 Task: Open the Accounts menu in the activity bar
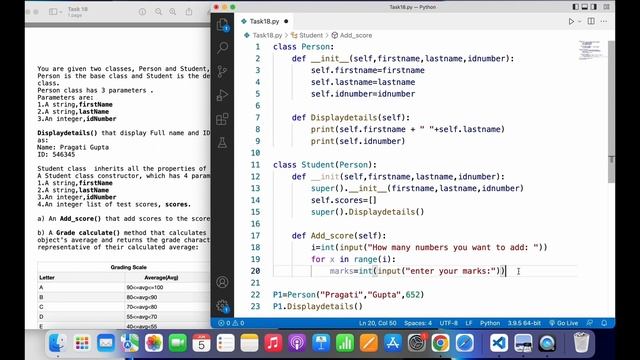pos(222,282)
